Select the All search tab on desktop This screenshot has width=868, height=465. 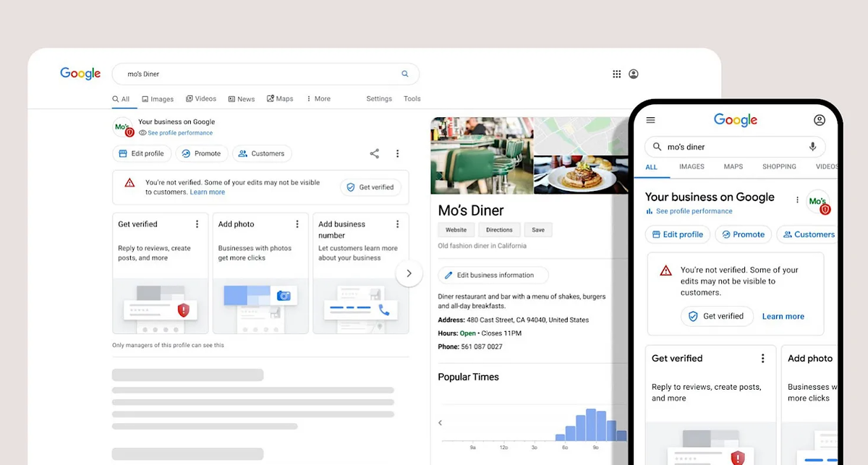[x=121, y=99]
